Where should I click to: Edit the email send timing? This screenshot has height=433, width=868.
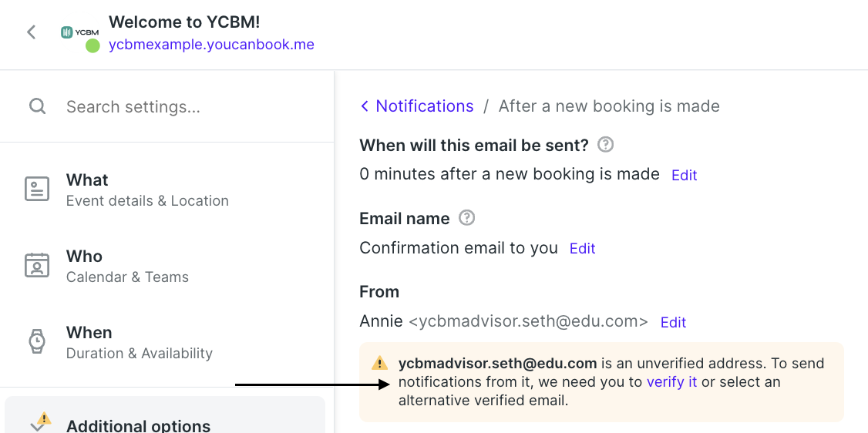pyautogui.click(x=685, y=176)
